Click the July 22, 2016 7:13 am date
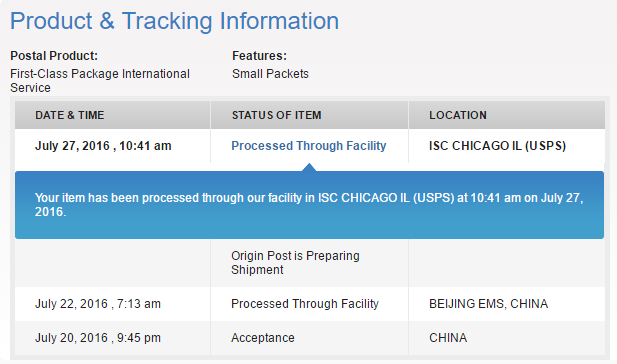Viewport: 617px width, 364px height. (98, 304)
